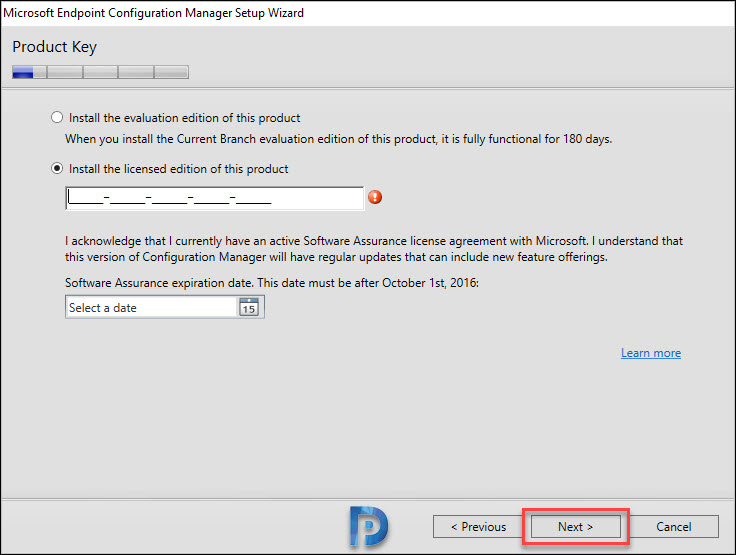Click the red error warning icon
The image size is (736, 555).
(375, 197)
